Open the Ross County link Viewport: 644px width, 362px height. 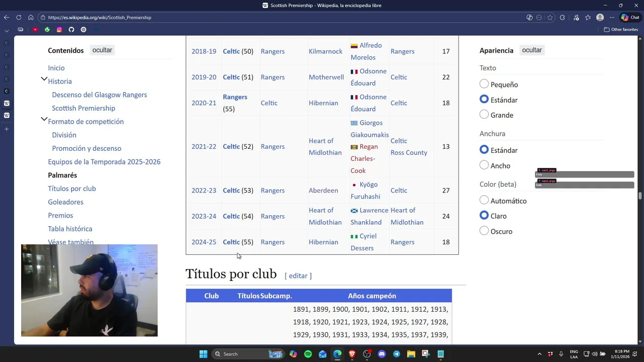(x=409, y=152)
